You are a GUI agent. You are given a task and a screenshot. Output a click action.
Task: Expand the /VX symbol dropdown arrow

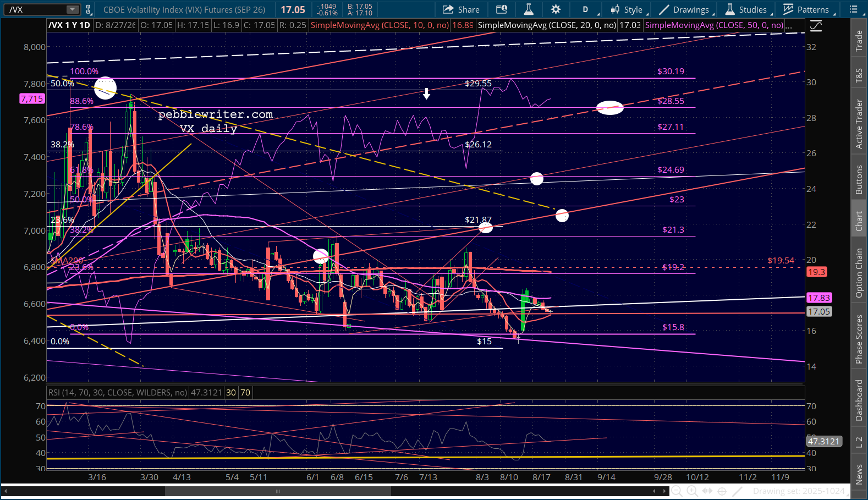[x=73, y=9]
